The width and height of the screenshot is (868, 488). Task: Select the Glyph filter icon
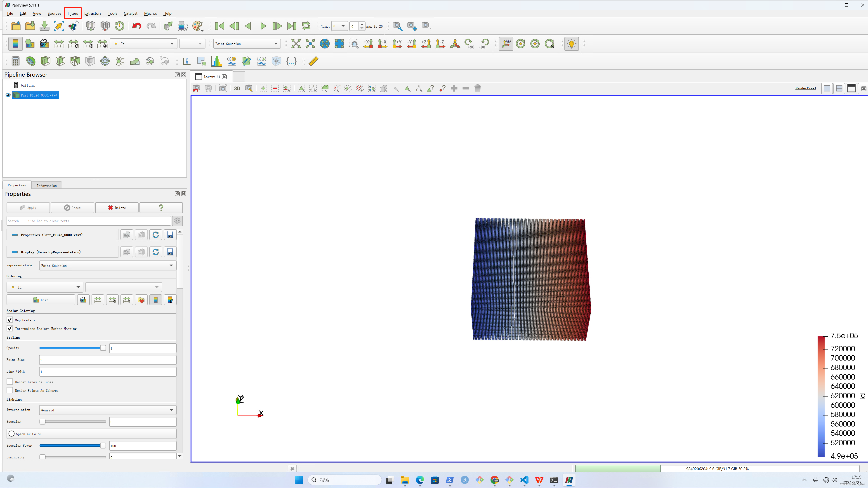coord(105,61)
